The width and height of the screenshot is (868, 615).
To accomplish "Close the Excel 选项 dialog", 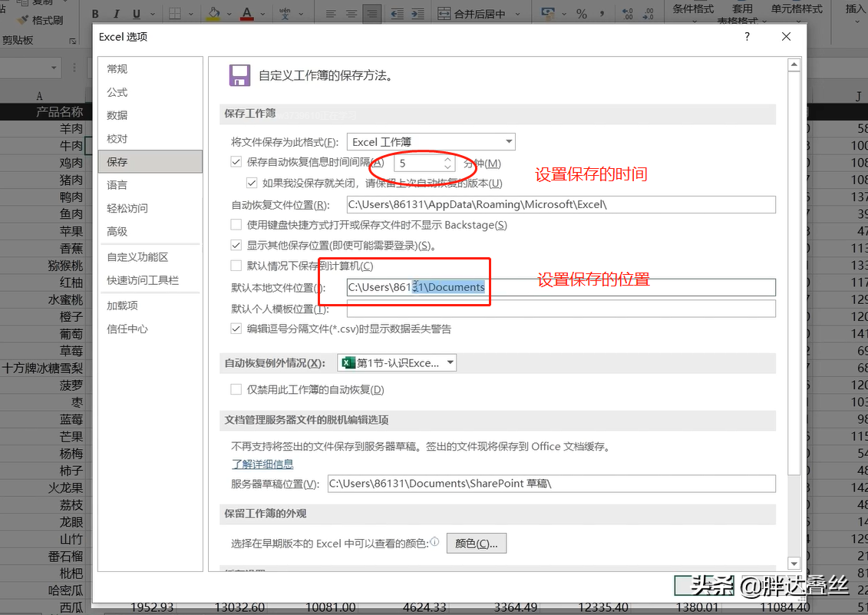I will [x=786, y=37].
